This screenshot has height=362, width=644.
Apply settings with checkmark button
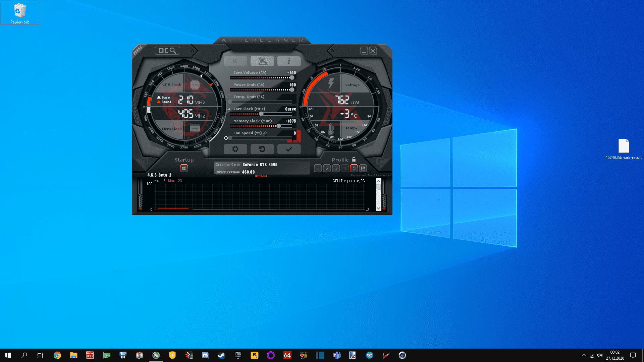pos(289,149)
